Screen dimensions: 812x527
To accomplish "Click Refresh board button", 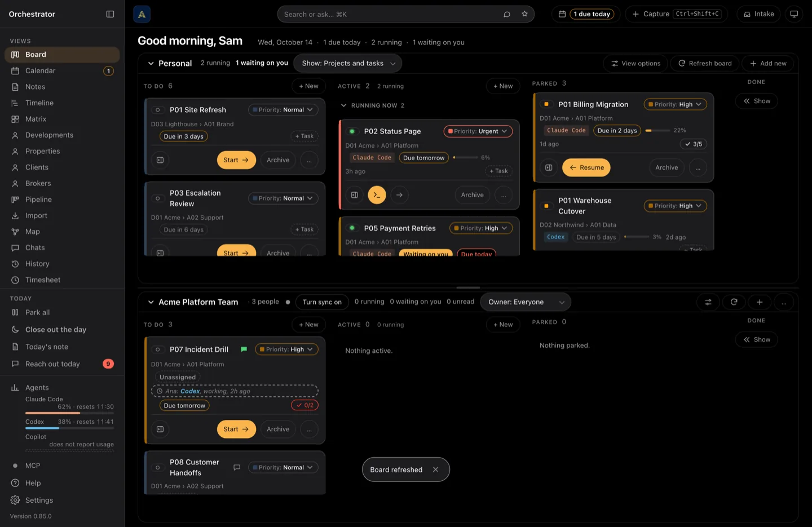I will point(704,63).
